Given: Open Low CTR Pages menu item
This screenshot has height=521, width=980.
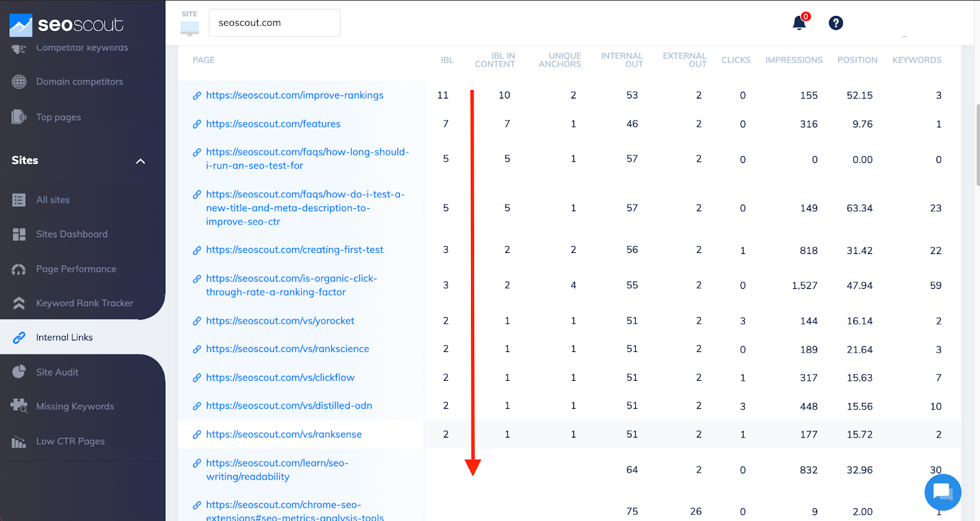Looking at the screenshot, I should click(x=70, y=441).
